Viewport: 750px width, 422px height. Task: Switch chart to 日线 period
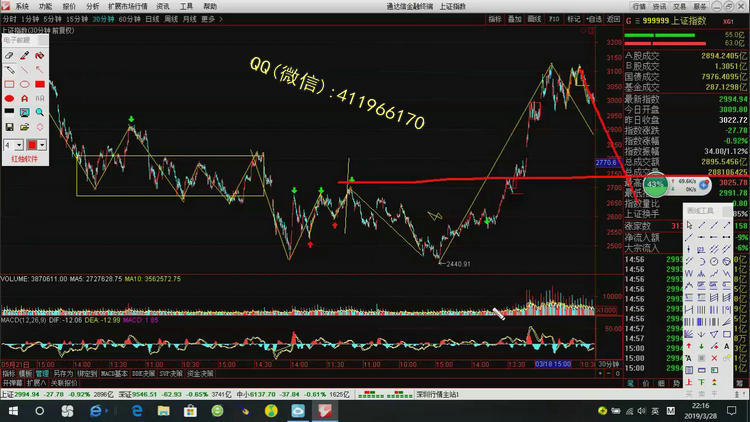coord(152,19)
